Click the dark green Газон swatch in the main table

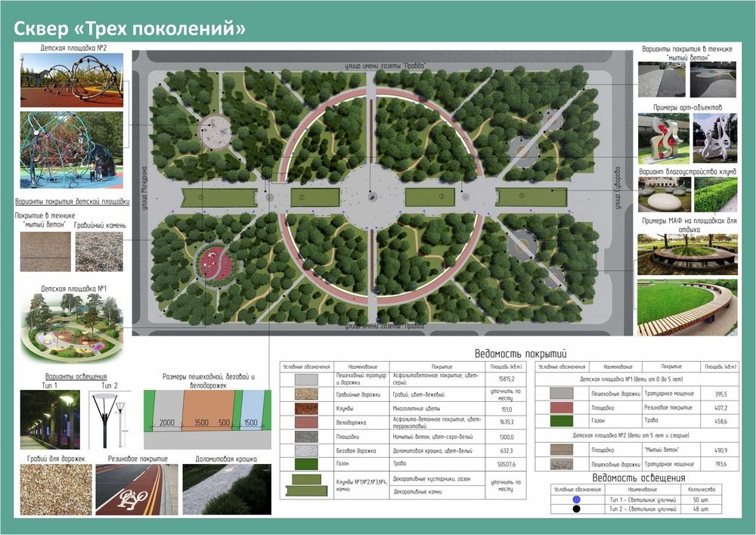[305, 463]
